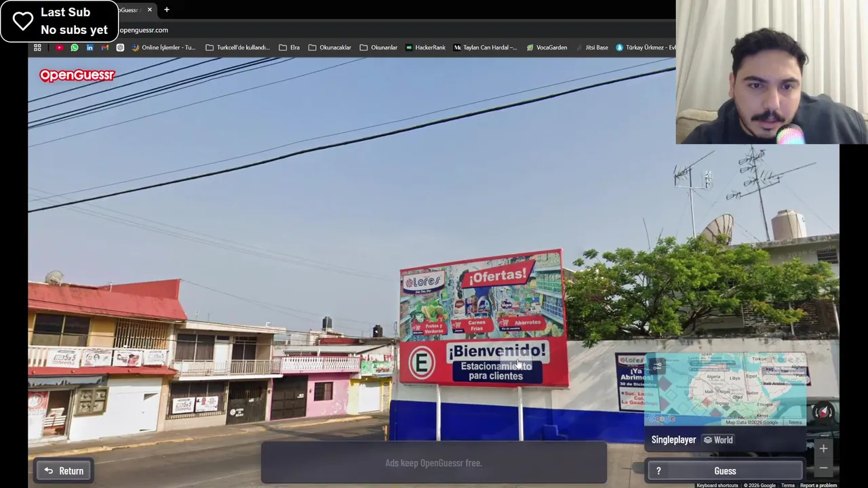
Task: Expand the Elra bookmark folder
Action: [x=289, y=47]
